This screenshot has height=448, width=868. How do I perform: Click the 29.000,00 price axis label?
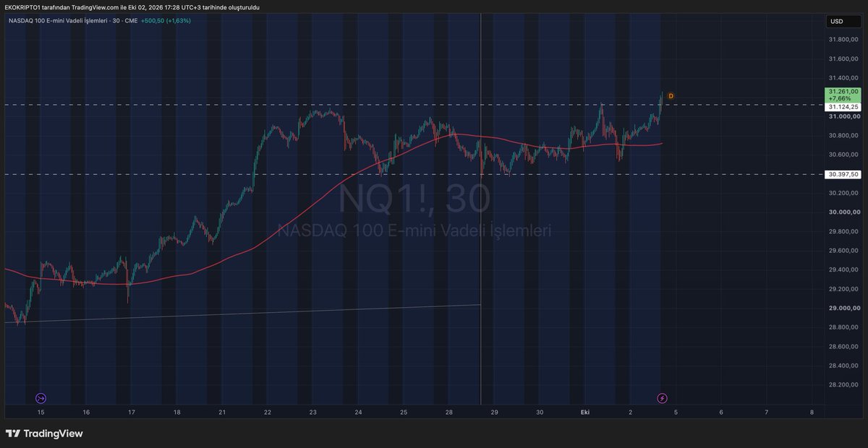pyautogui.click(x=844, y=308)
